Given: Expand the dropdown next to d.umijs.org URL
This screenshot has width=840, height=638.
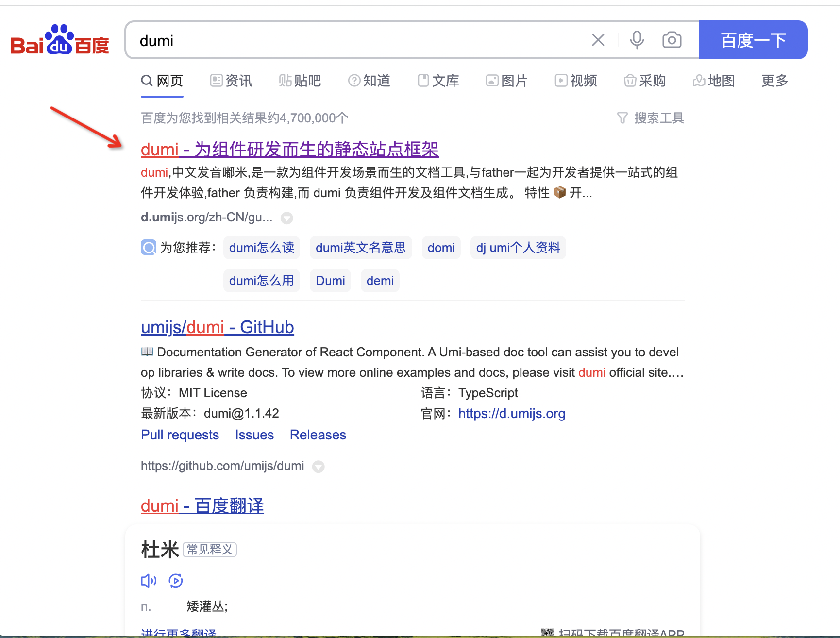Looking at the screenshot, I should coord(286,218).
